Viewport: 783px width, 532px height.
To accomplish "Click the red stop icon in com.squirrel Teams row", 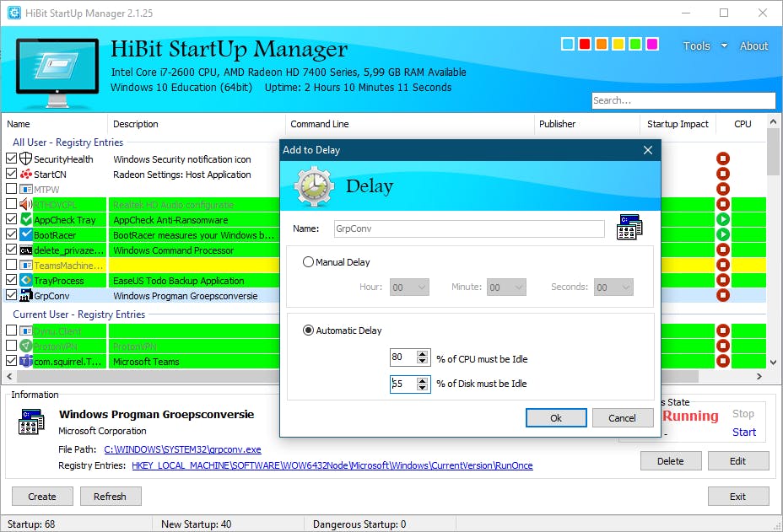I will 722,361.
